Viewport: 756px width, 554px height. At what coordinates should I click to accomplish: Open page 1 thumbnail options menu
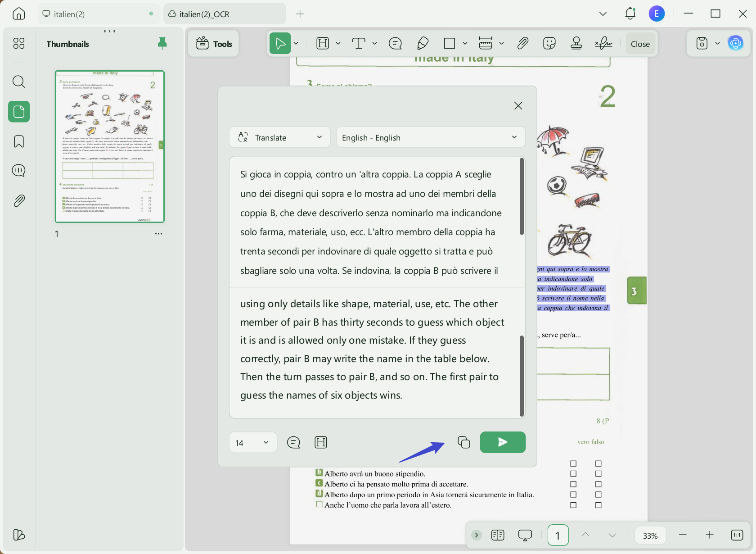[x=158, y=234]
